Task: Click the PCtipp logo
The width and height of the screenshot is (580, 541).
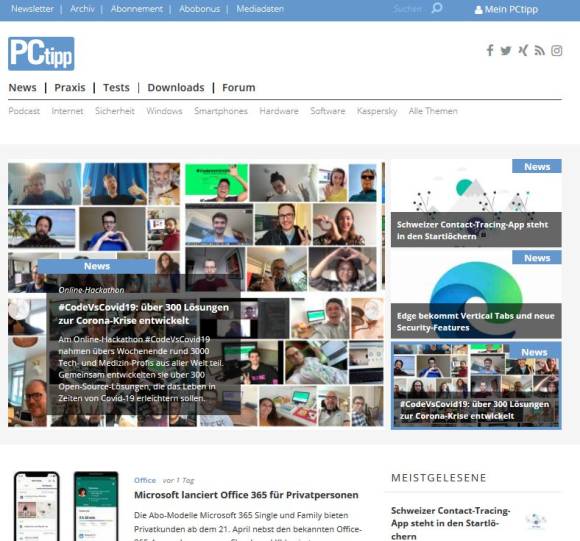Action: point(41,54)
